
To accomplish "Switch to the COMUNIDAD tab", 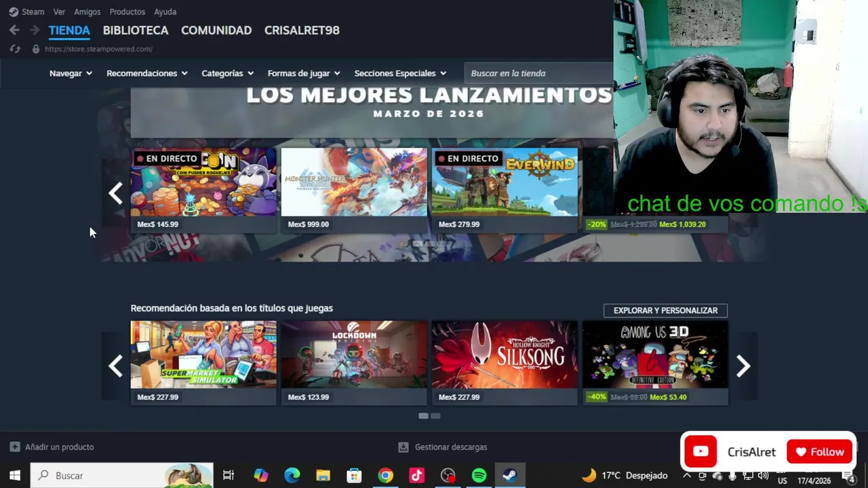I will click(216, 30).
